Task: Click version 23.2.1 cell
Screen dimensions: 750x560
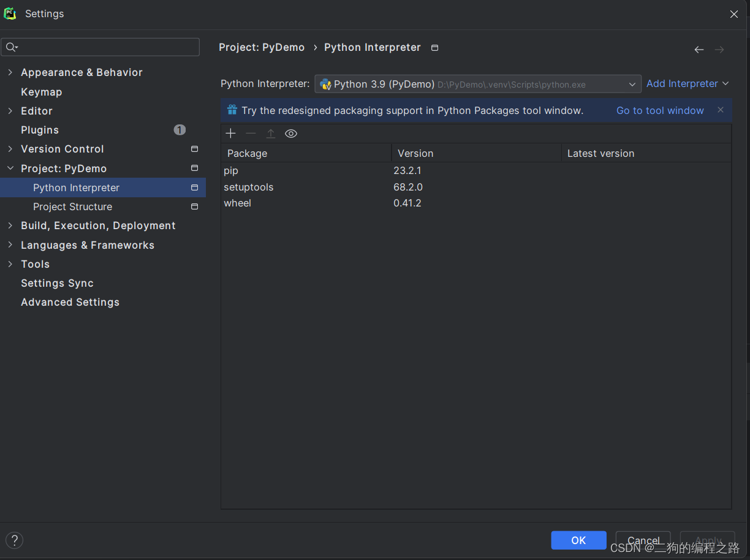Action: point(407,170)
